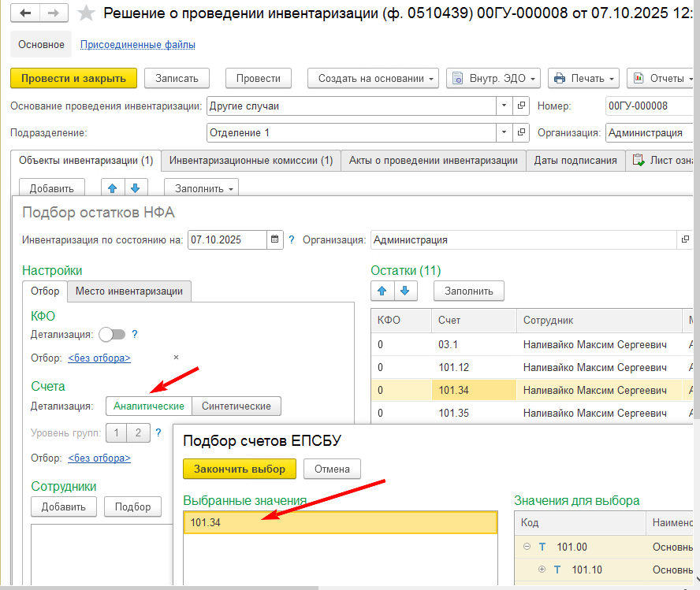Click the question mark icon beside Уровень групп
Viewport: 700px width, 590px height.
click(158, 432)
